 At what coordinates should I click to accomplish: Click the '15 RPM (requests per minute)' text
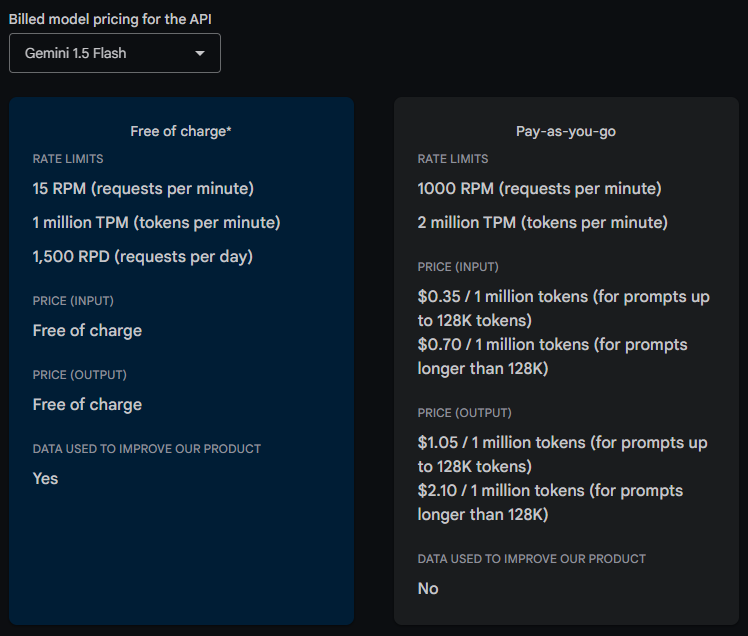click(x=143, y=188)
